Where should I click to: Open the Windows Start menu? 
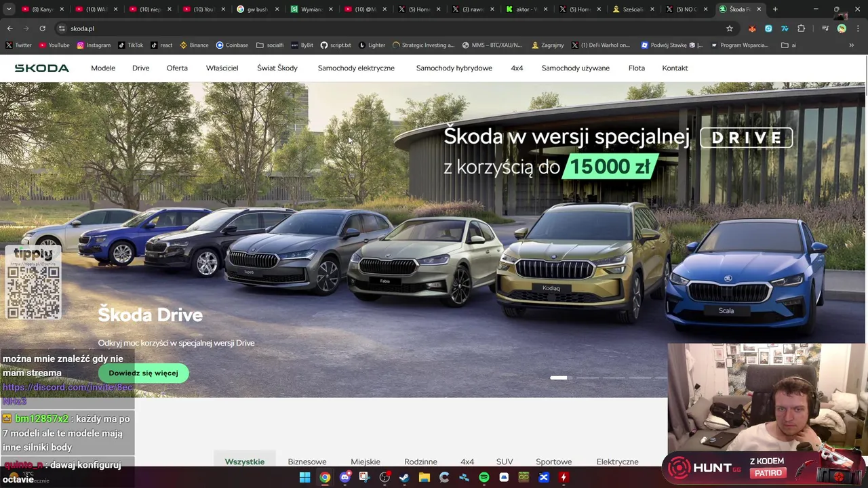[305, 477]
